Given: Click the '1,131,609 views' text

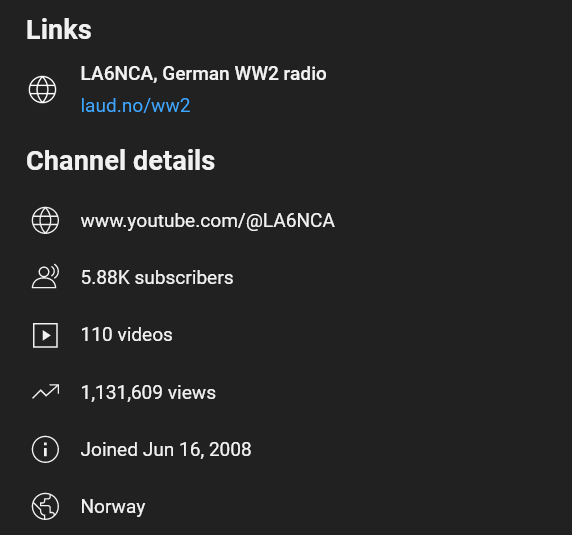Looking at the screenshot, I should click(x=148, y=392).
